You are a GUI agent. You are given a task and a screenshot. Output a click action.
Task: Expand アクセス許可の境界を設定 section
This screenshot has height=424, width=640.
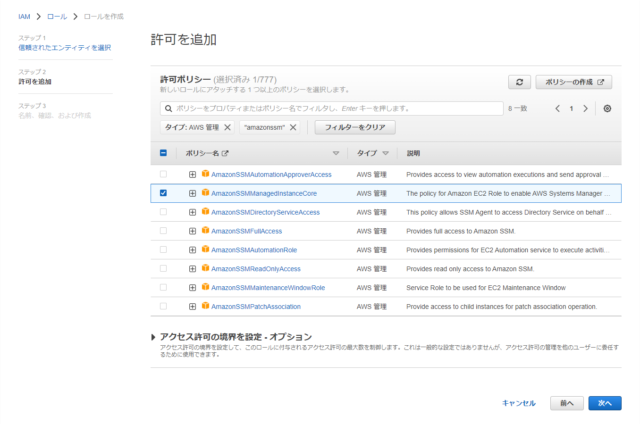point(153,337)
